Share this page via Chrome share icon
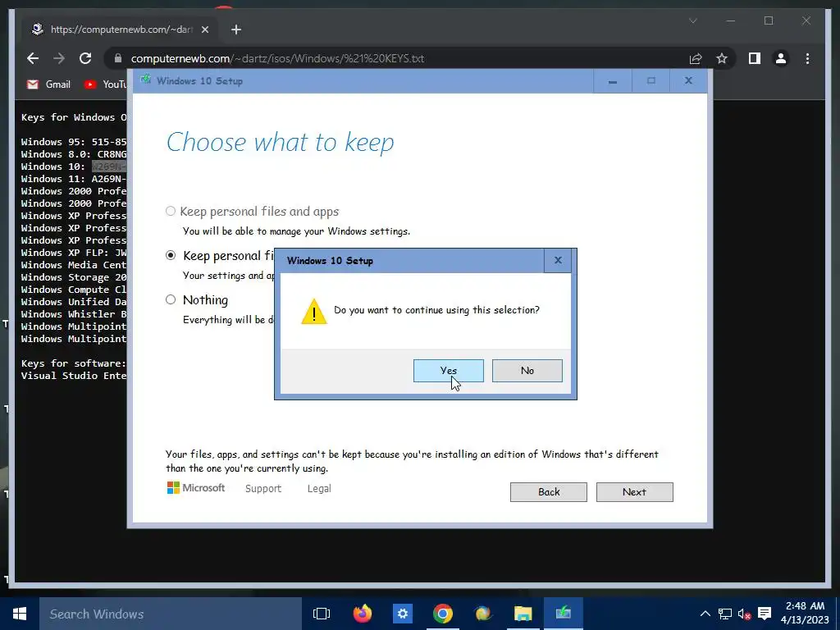 click(696, 58)
